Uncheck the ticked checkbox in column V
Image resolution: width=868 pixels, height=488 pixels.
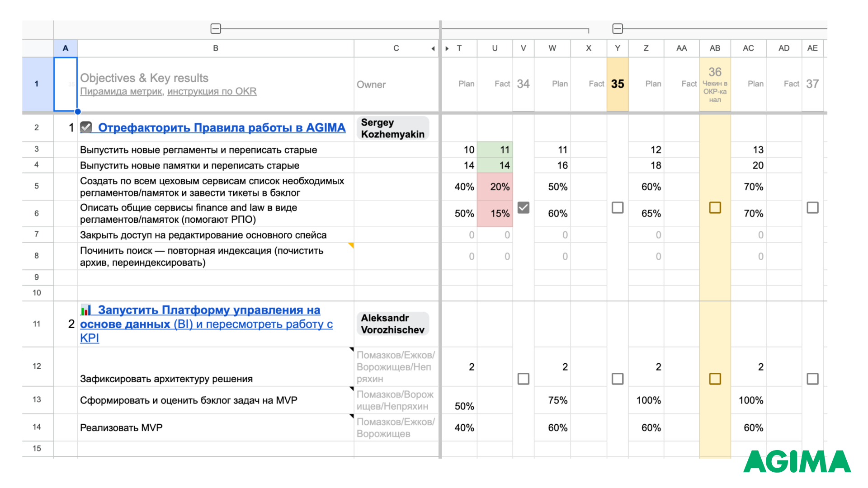523,207
